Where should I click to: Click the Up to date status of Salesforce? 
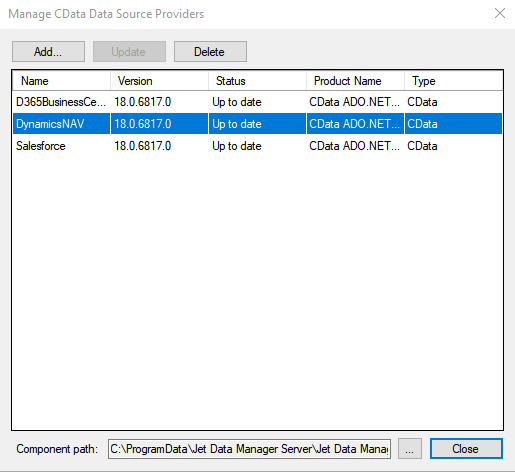click(237, 146)
